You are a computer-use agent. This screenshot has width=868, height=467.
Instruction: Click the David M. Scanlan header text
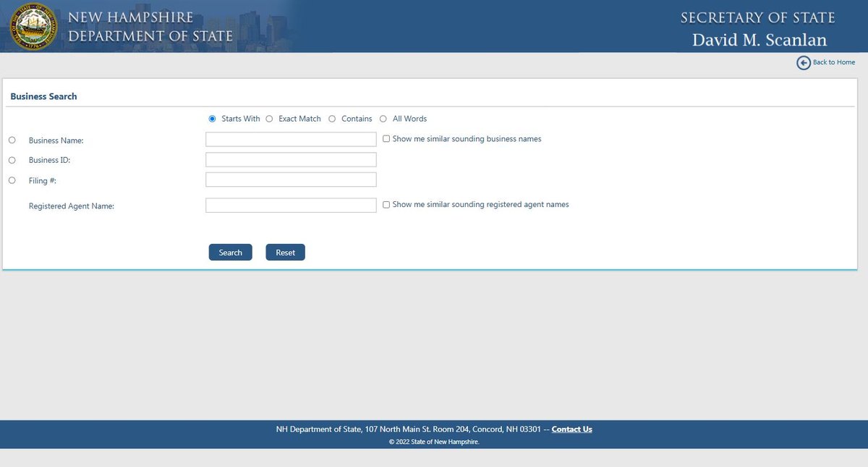pos(759,39)
